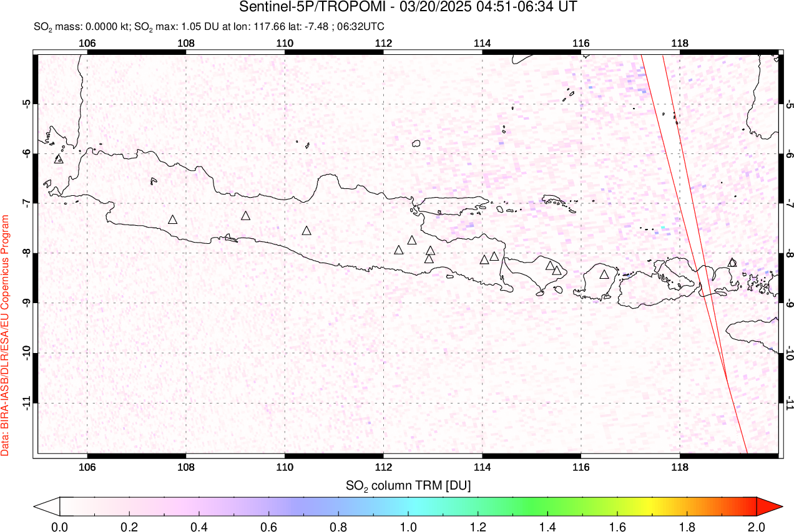Click the volcano triangle at Krakatau near 105.4°E

coord(59,159)
